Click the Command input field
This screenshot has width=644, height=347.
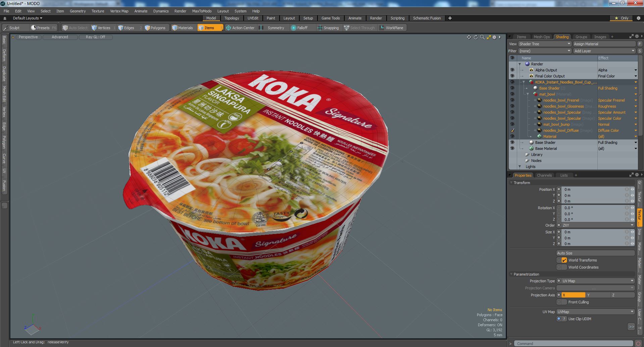(574, 344)
